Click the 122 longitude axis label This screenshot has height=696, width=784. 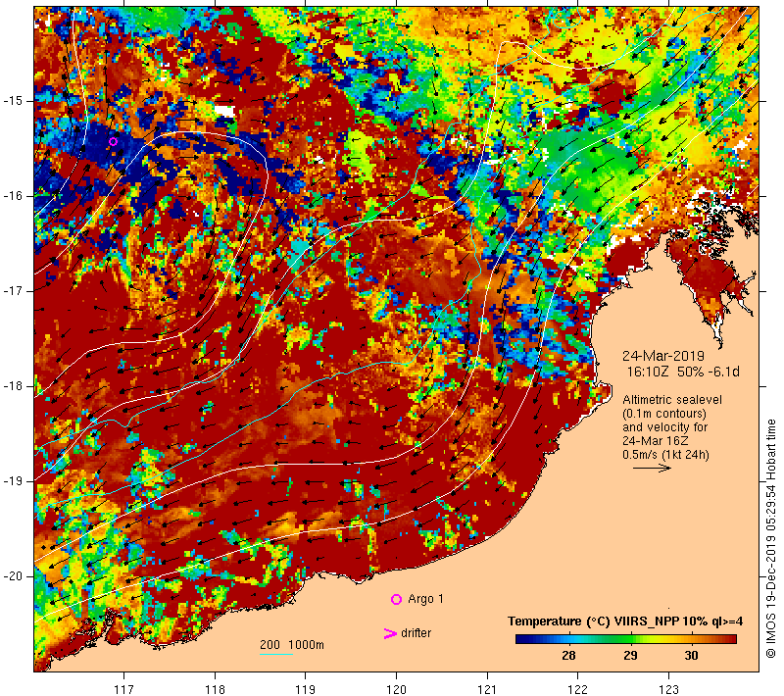577,689
